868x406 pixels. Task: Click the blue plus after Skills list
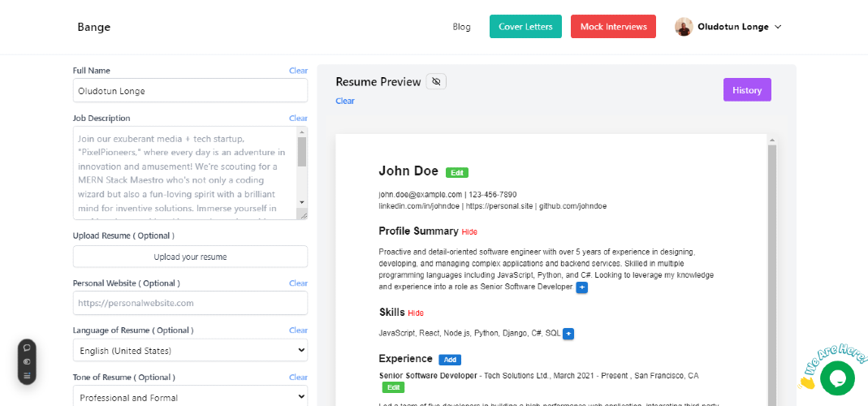point(568,334)
